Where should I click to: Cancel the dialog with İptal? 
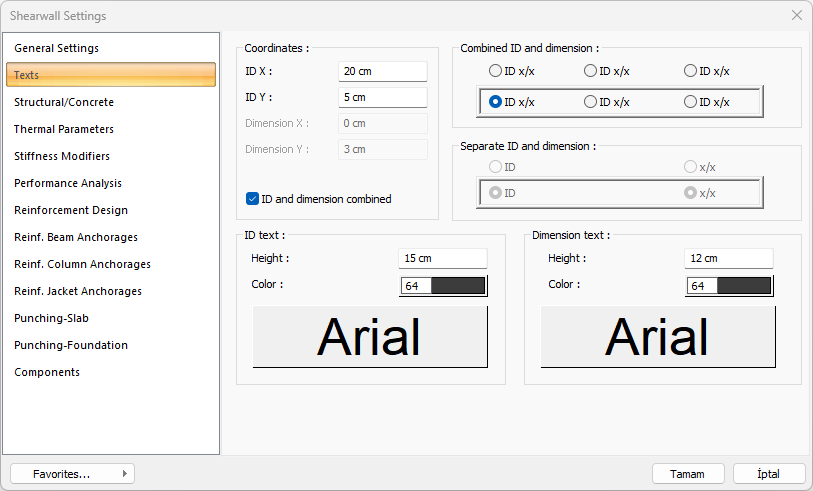(769, 474)
